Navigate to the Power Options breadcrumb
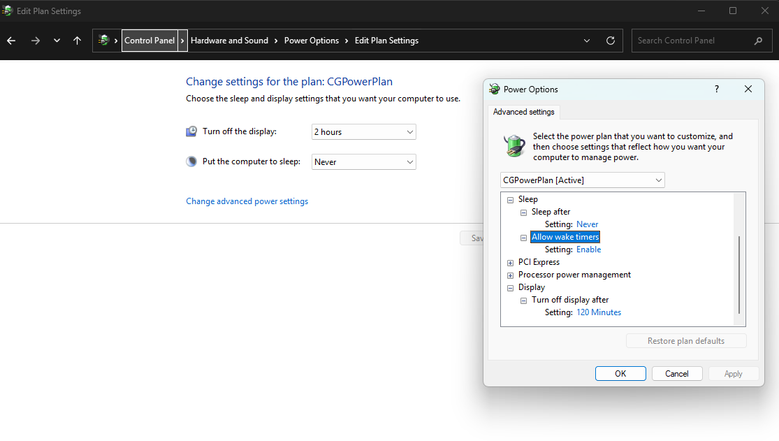The image size is (779, 441). tap(312, 41)
